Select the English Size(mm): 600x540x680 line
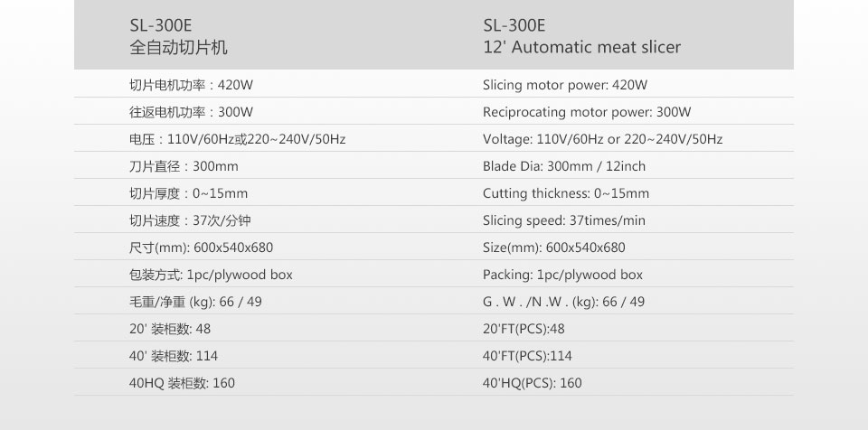Screen dimensions: 868x430 coord(553,248)
